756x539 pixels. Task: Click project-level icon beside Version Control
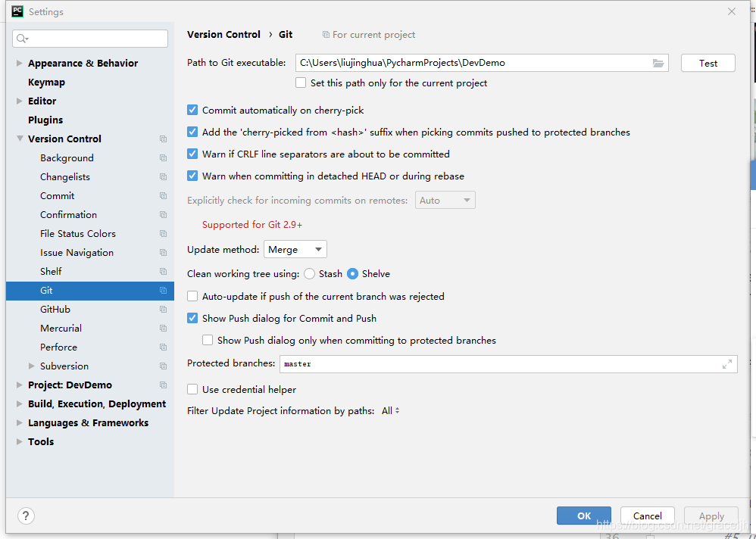163,139
